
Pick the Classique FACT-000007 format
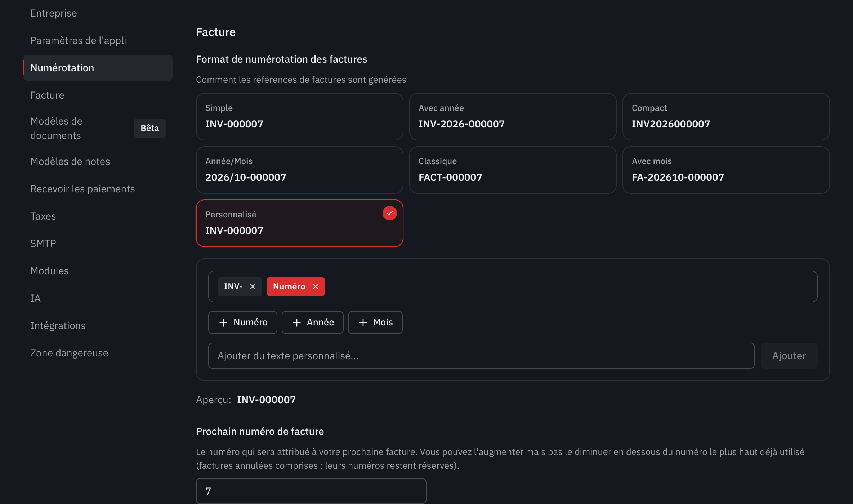click(x=513, y=170)
